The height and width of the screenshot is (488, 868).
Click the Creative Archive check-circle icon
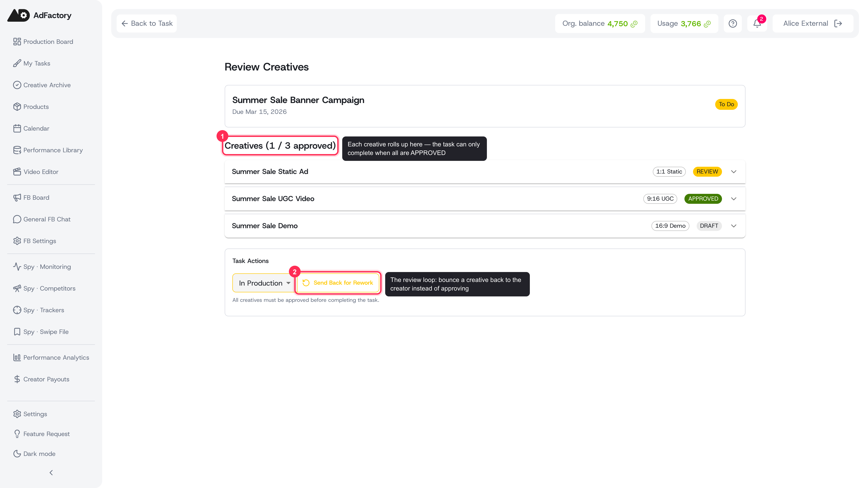(17, 85)
